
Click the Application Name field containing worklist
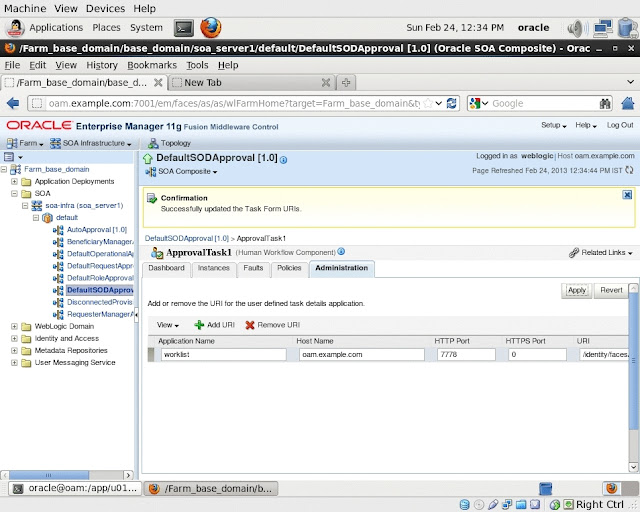(x=224, y=354)
